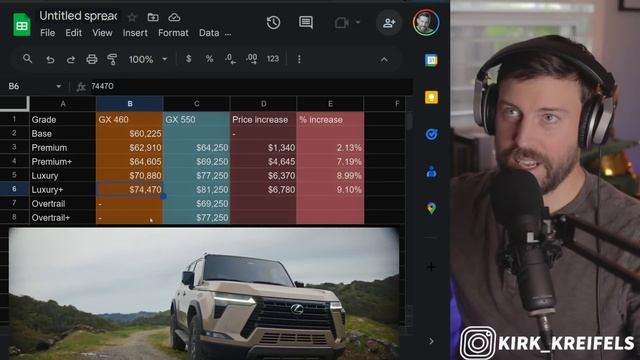This screenshot has height=360, width=640.
Task: Expand the meeting camera dropdown arrow
Action: coord(358,22)
